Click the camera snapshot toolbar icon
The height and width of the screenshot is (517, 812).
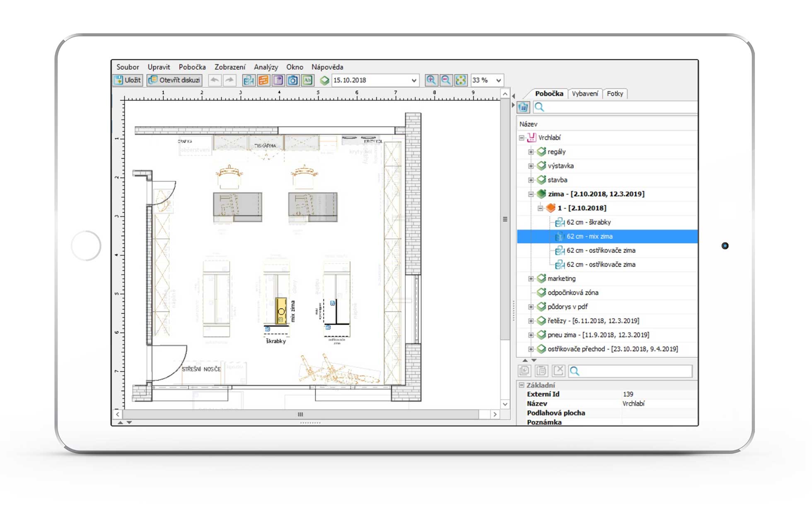[292, 80]
